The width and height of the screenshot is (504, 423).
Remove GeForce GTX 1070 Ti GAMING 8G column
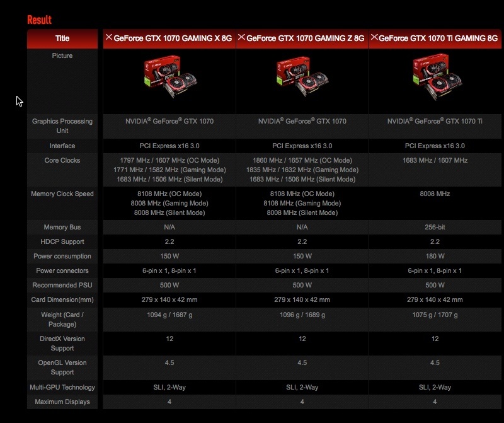(374, 37)
